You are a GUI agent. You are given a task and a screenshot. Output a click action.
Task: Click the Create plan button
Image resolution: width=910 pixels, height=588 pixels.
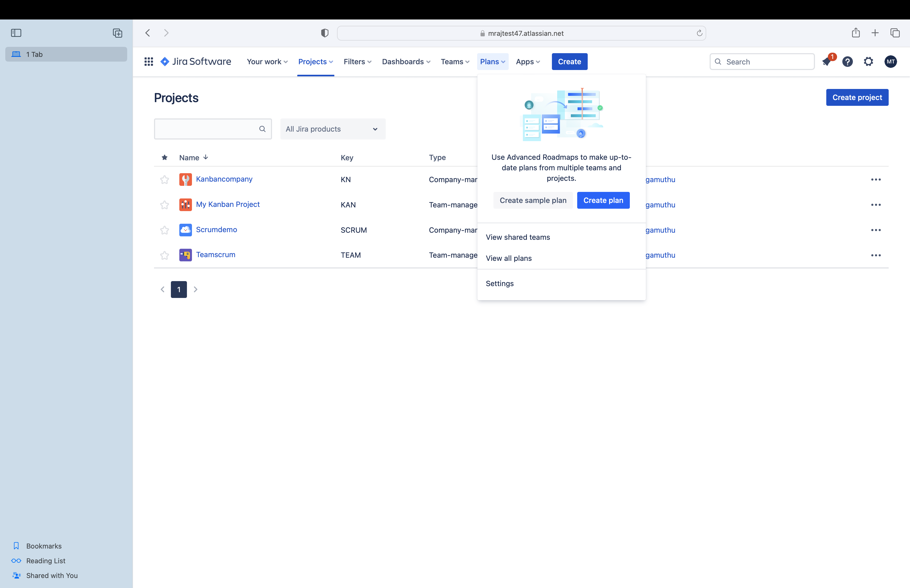[603, 200]
